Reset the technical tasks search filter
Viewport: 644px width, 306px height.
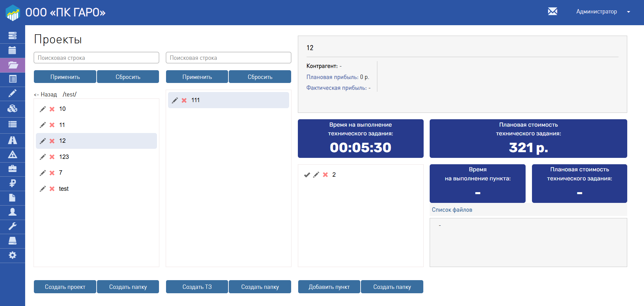tap(260, 77)
